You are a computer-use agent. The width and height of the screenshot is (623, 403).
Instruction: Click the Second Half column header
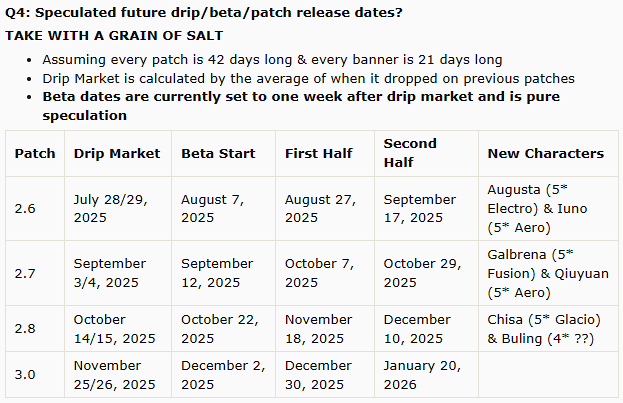426,153
